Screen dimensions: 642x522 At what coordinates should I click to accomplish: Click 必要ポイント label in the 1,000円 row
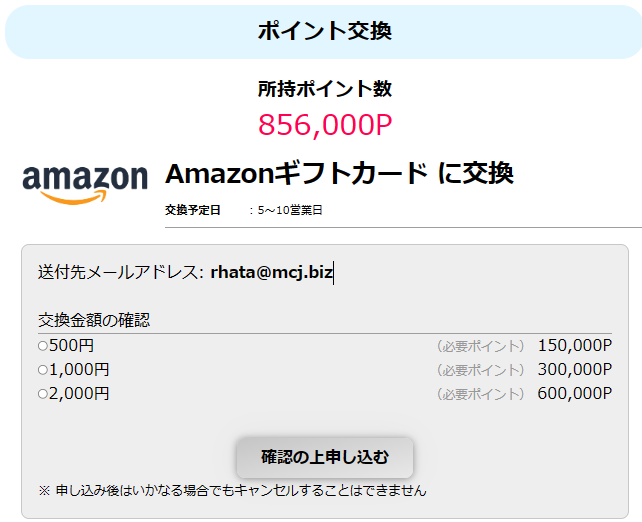coord(480,370)
